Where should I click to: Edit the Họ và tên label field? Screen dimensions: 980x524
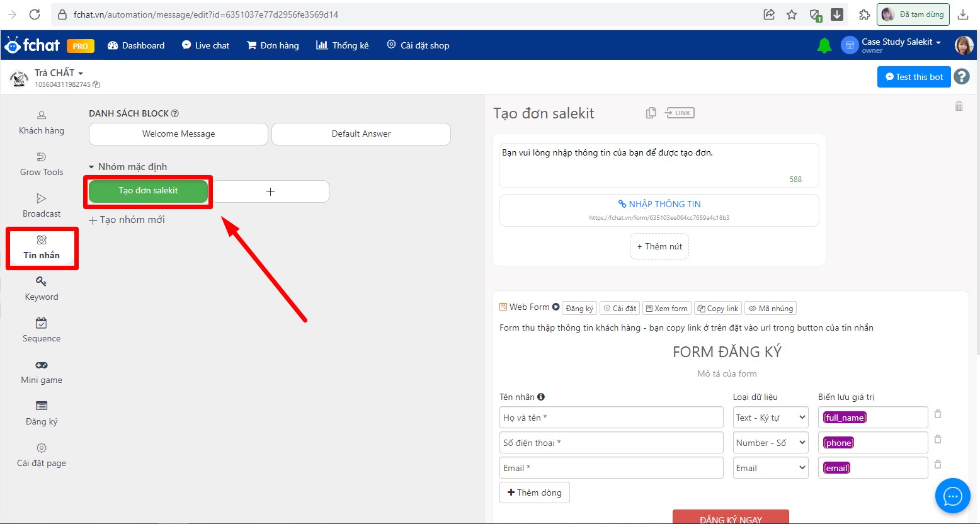point(612,418)
